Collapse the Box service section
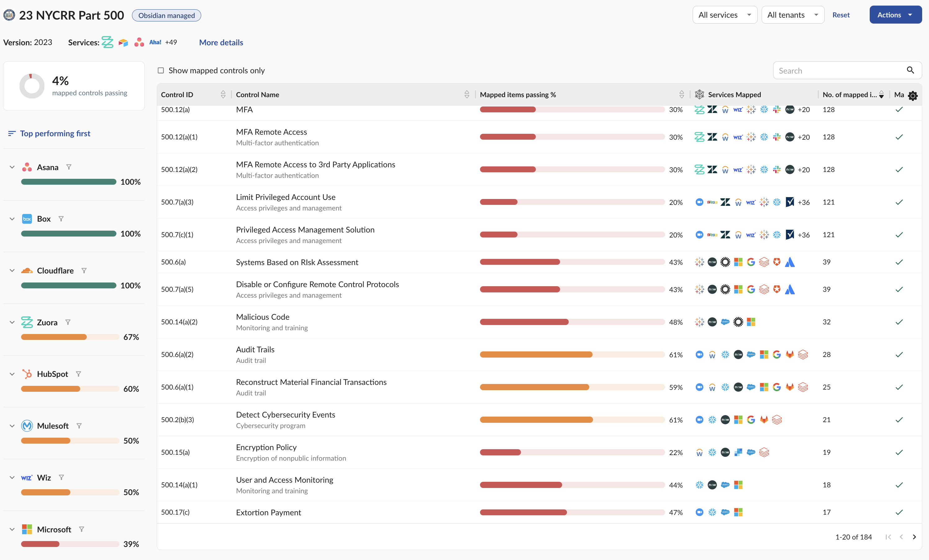Image resolution: width=929 pixels, height=560 pixels. click(x=12, y=219)
